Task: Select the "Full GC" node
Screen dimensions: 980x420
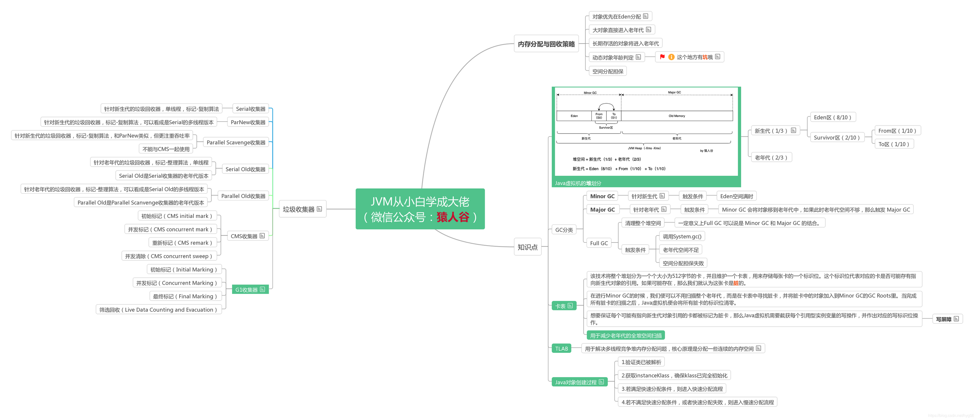Action: click(599, 243)
